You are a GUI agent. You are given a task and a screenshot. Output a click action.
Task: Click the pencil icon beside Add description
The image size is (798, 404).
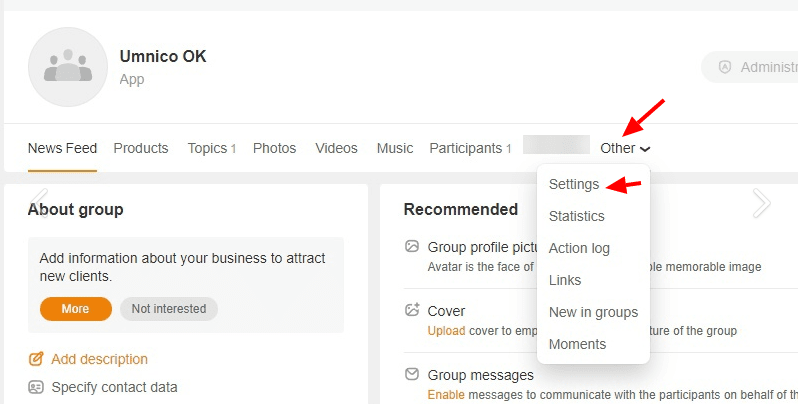point(36,359)
